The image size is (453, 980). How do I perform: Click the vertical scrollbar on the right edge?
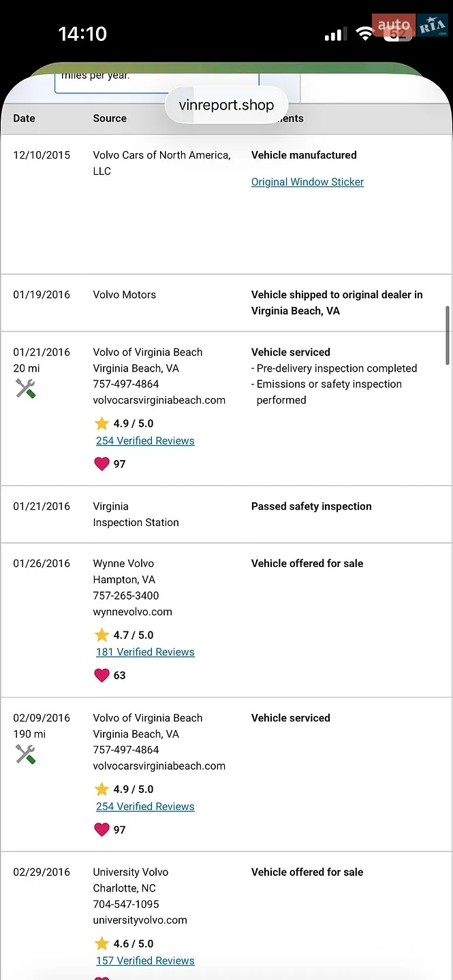click(448, 335)
